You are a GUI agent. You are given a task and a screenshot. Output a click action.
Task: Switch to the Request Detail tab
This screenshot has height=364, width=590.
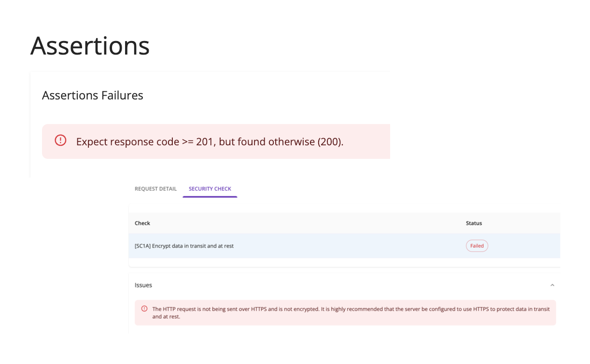coord(155,189)
